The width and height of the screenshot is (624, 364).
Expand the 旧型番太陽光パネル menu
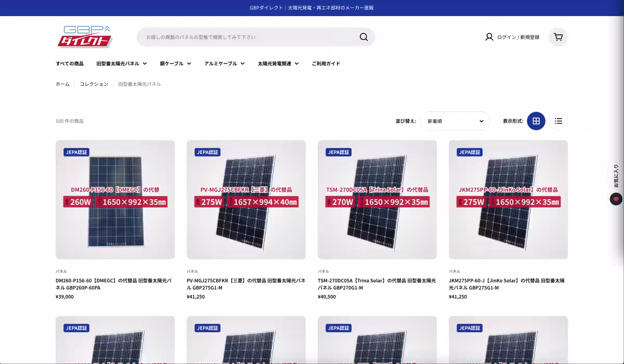click(121, 63)
